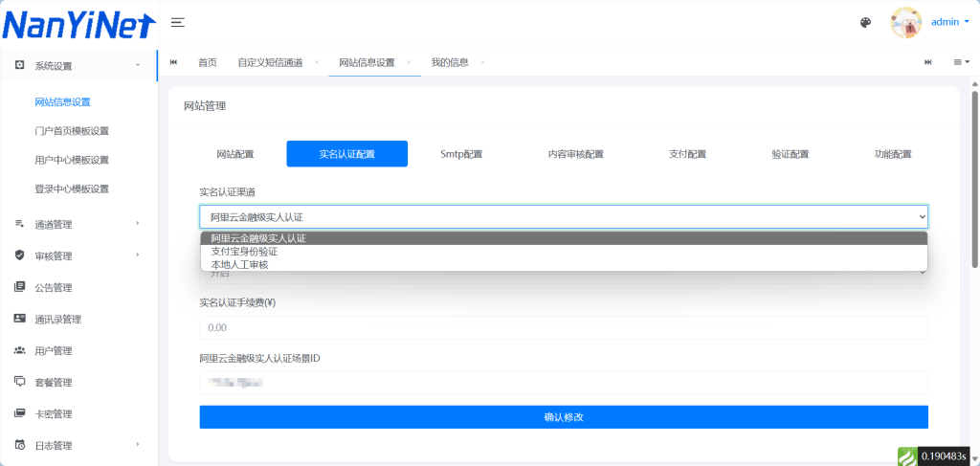This screenshot has width=980, height=466.
Task: Open 用户中心模板设置 in sidebar
Action: 72,160
